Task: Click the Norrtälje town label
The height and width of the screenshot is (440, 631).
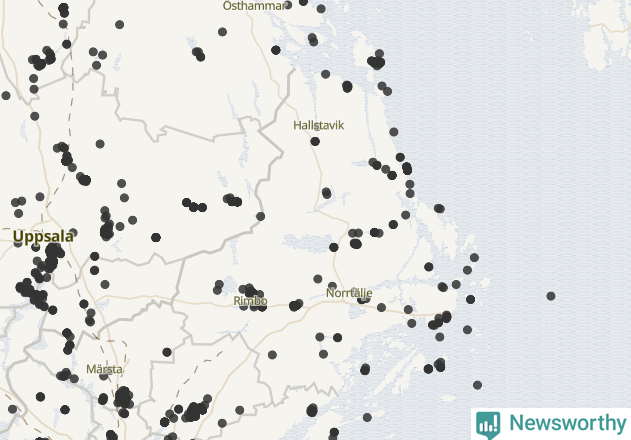Action: pyautogui.click(x=349, y=293)
